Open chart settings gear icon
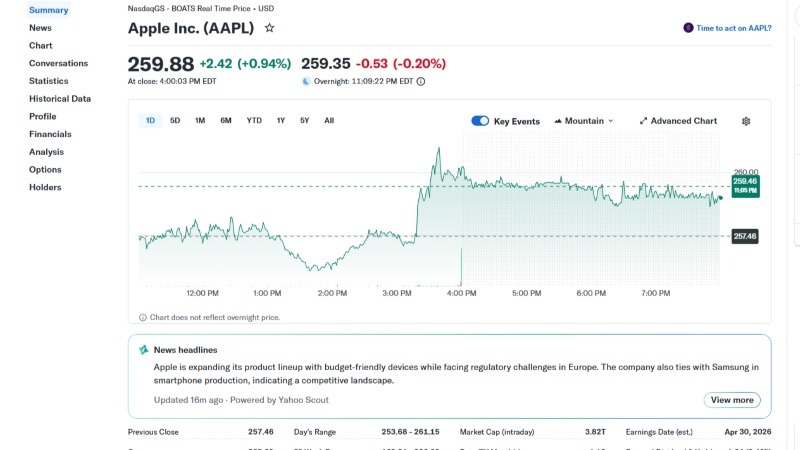 click(746, 121)
